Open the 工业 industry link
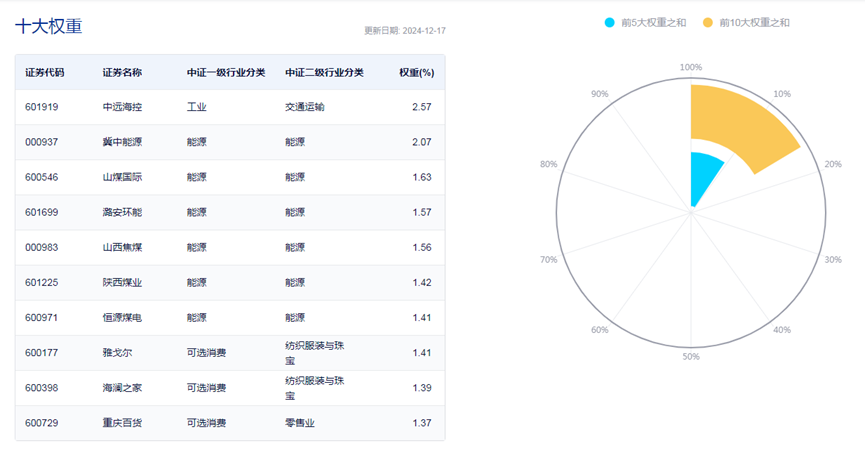This screenshot has width=865, height=453. [196, 107]
